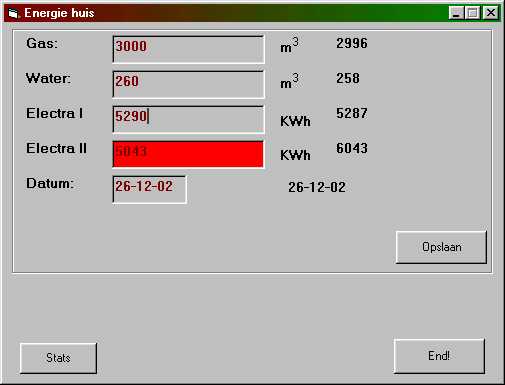Click the Electra I label
This screenshot has height=385, width=505.
tap(54, 113)
